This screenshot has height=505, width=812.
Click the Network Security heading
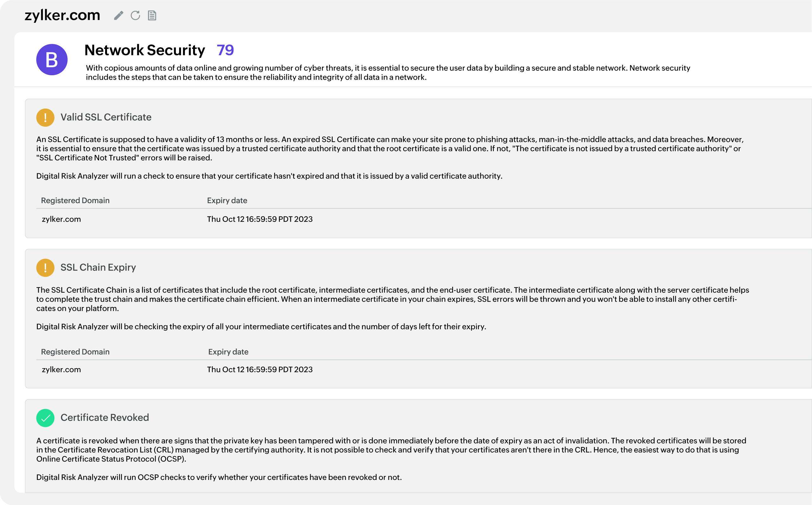pyautogui.click(x=145, y=50)
